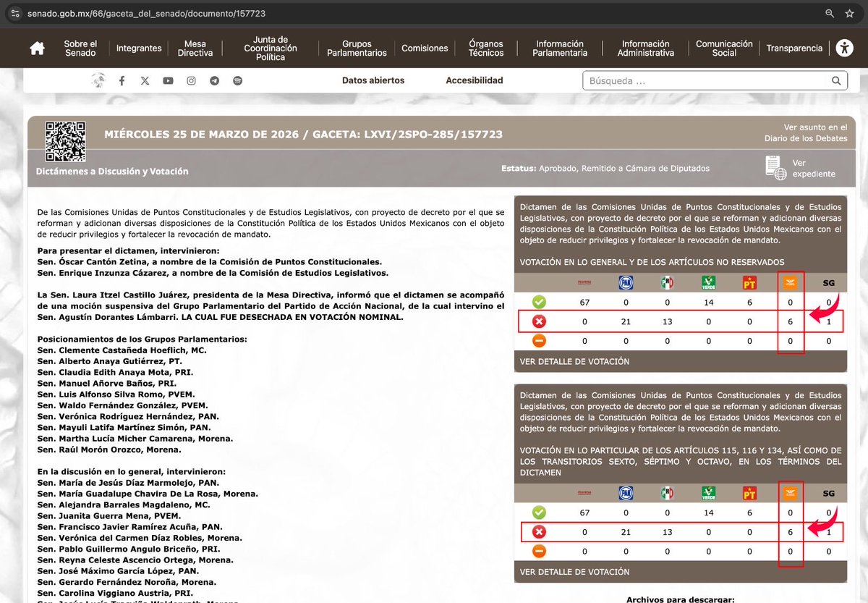Click the PRI logo in the particular voting table
This screenshot has height=603, width=868.
pos(667,493)
